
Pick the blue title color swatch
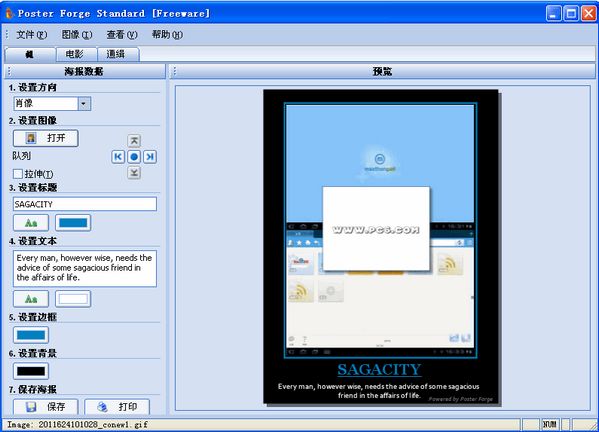(x=73, y=223)
